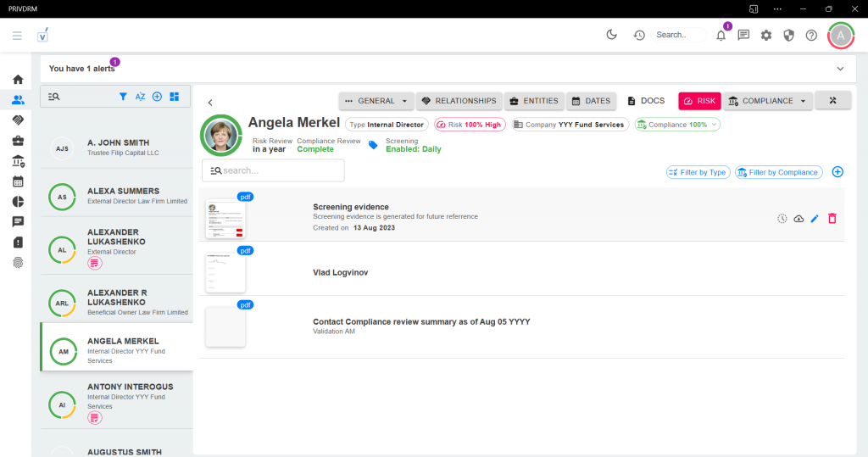868x457 pixels.
Task: Open the COMPLIANCE dropdown menu
Action: tap(768, 101)
